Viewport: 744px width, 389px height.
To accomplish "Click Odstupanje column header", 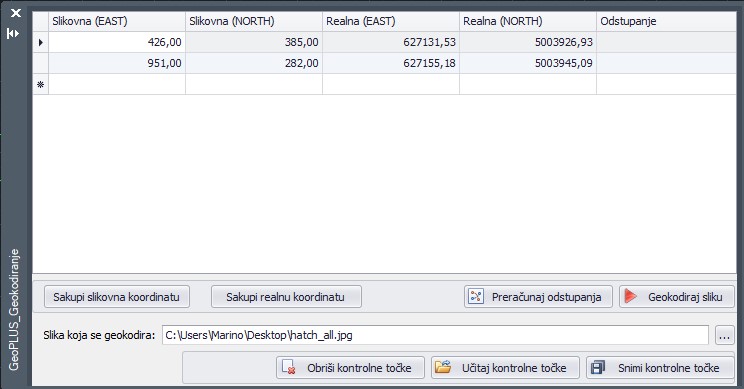I will 666,21.
